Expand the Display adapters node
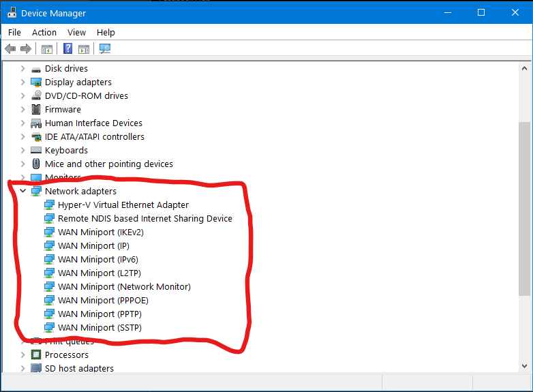 pos(22,82)
